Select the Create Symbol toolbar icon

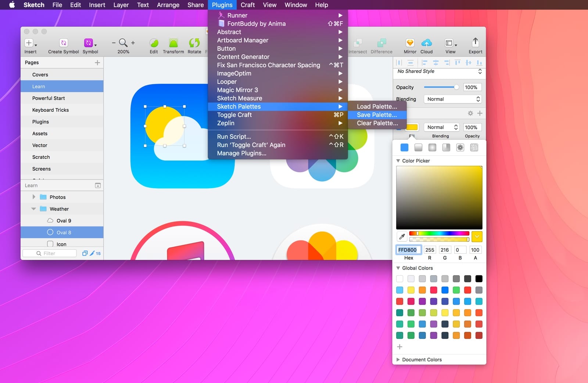tap(63, 43)
